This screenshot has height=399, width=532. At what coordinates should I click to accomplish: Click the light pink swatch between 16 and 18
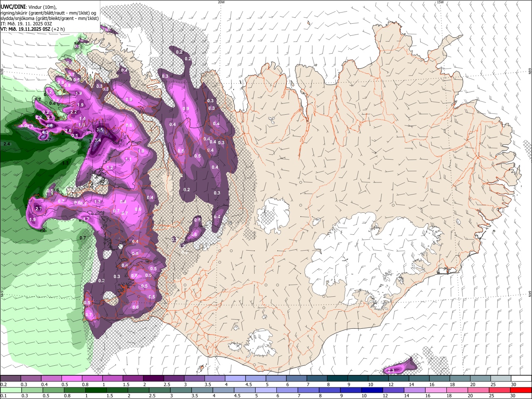(x=435, y=390)
